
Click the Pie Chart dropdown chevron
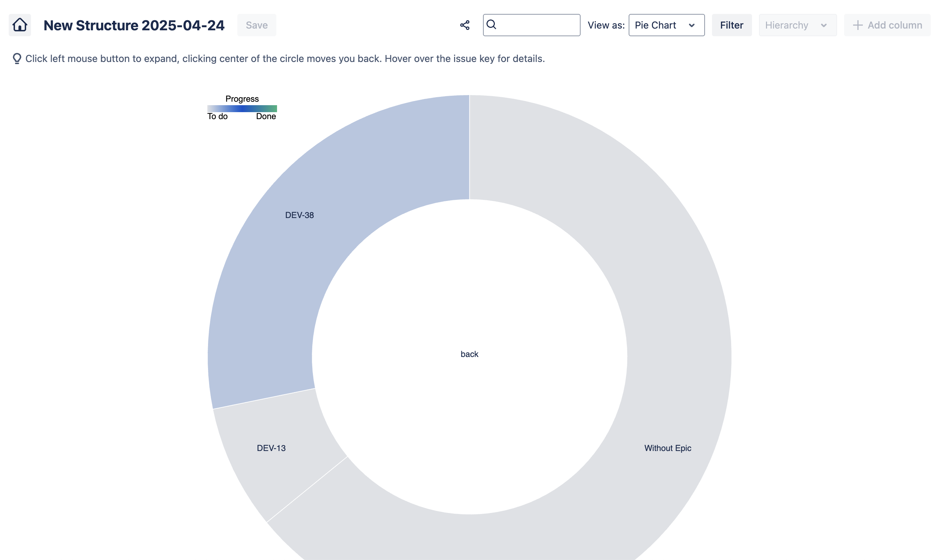click(x=692, y=25)
